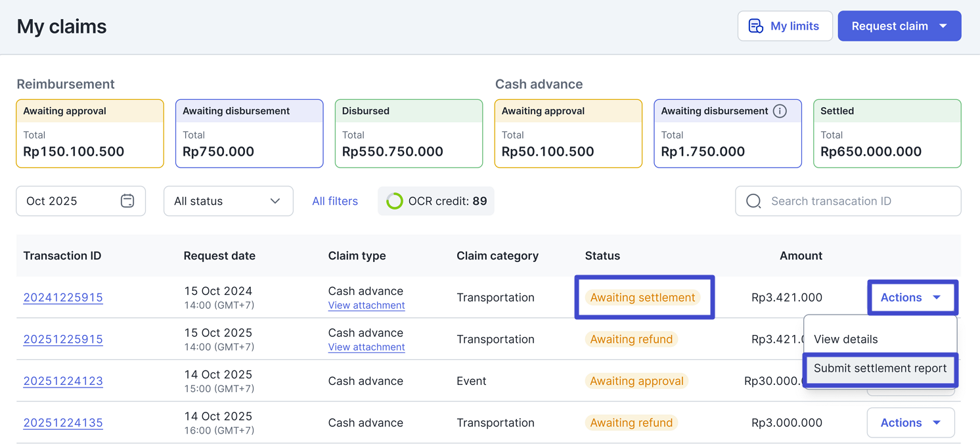Click the magnifier search icon
Image resolution: width=980 pixels, height=444 pixels.
coord(753,201)
